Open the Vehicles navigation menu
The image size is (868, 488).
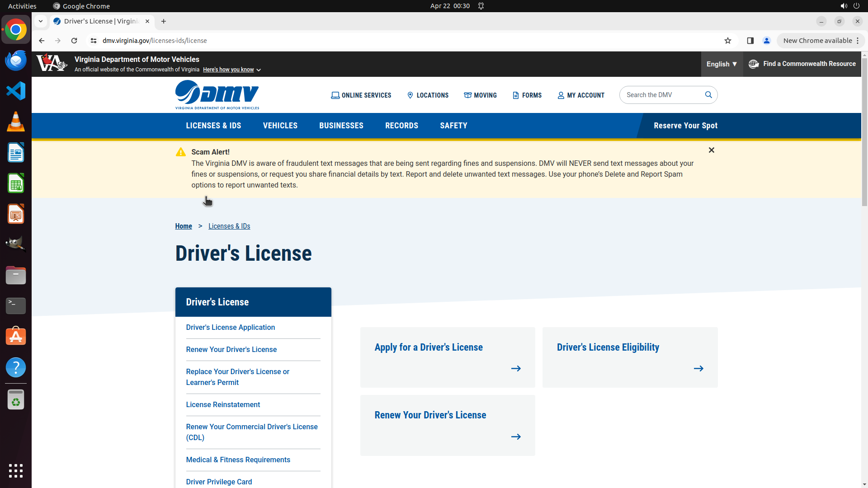[280, 126]
